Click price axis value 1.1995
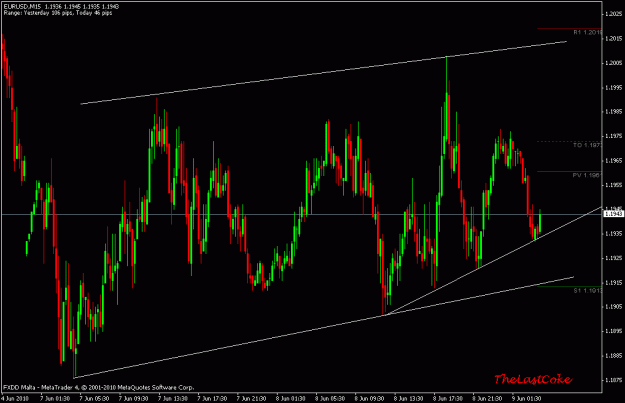This screenshot has height=403, width=625. tap(613, 87)
